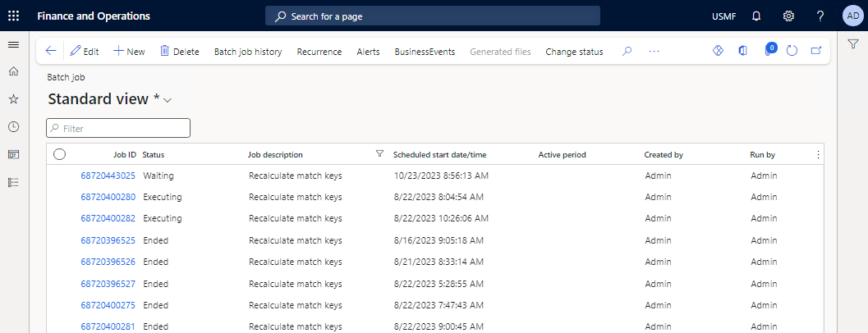Image resolution: width=868 pixels, height=333 pixels.
Task: Click the Search for a page box
Action: click(x=432, y=16)
